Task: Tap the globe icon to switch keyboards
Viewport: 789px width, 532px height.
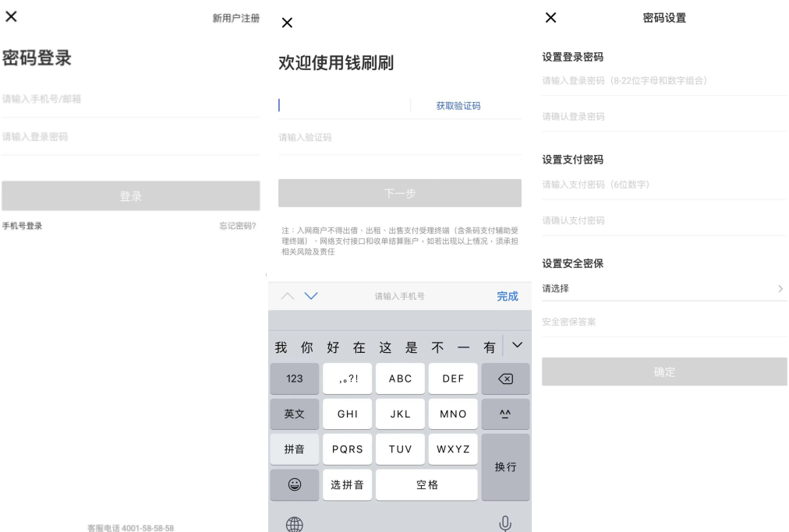Action: click(x=294, y=524)
